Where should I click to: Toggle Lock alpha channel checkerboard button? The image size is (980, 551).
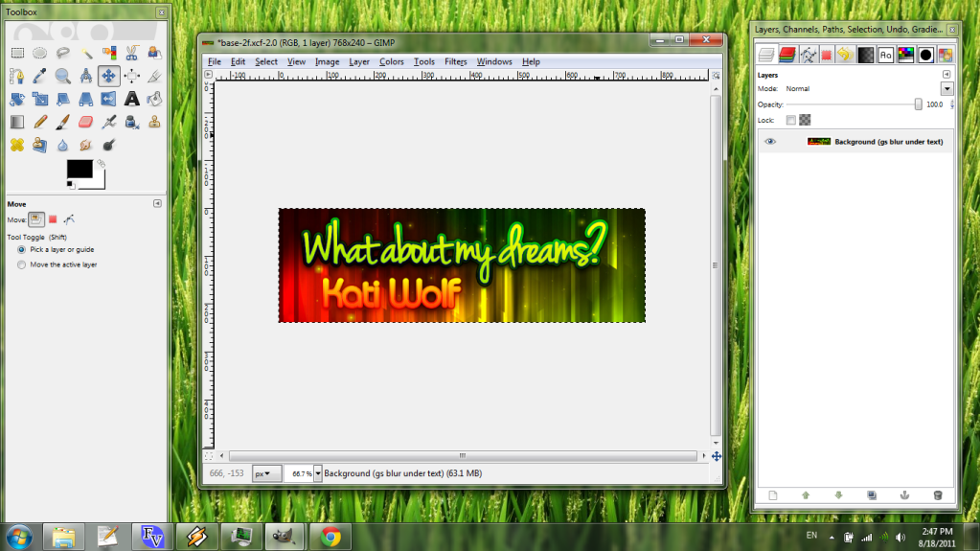pos(805,120)
